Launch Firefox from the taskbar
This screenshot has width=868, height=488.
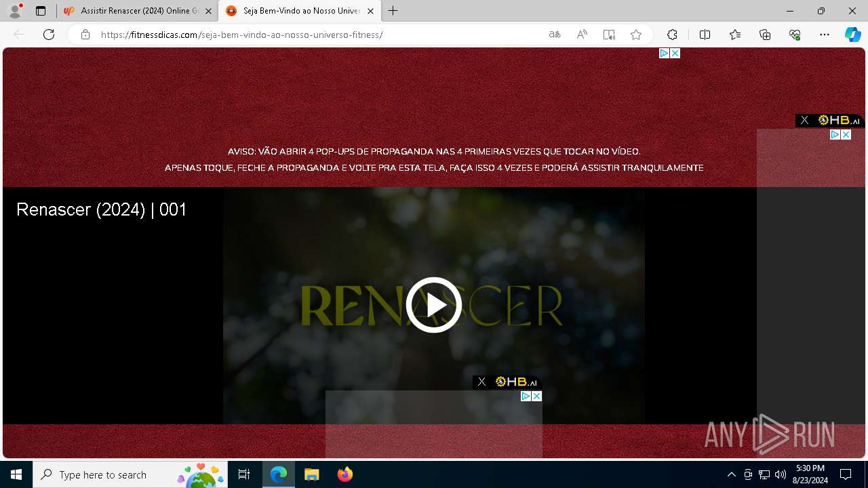344,474
